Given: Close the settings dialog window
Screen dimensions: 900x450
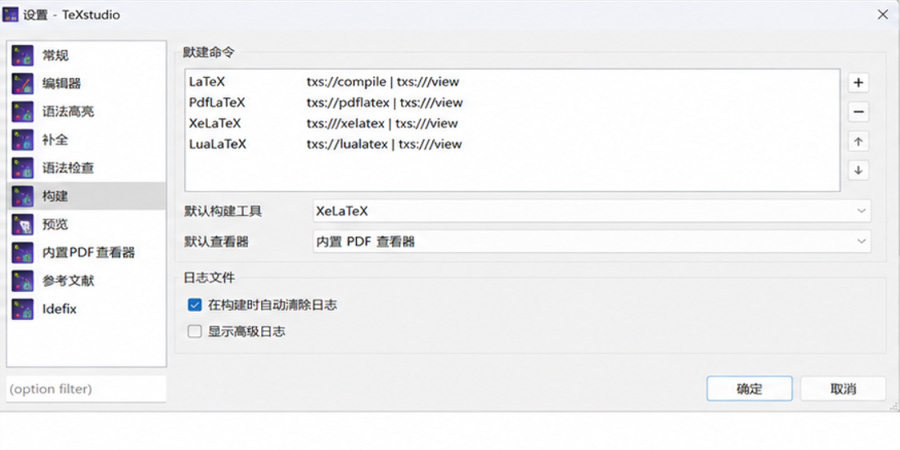Looking at the screenshot, I should click(883, 15).
